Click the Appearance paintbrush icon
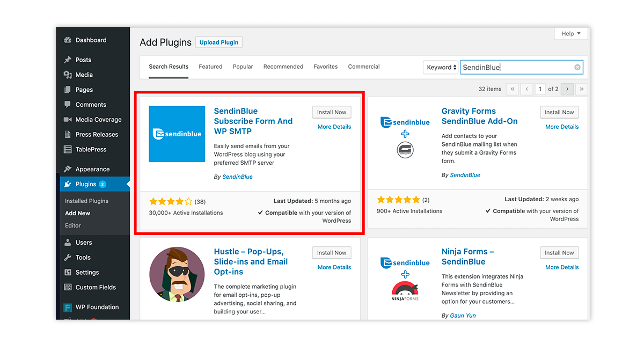The height and width of the screenshot is (337, 644). pos(68,169)
